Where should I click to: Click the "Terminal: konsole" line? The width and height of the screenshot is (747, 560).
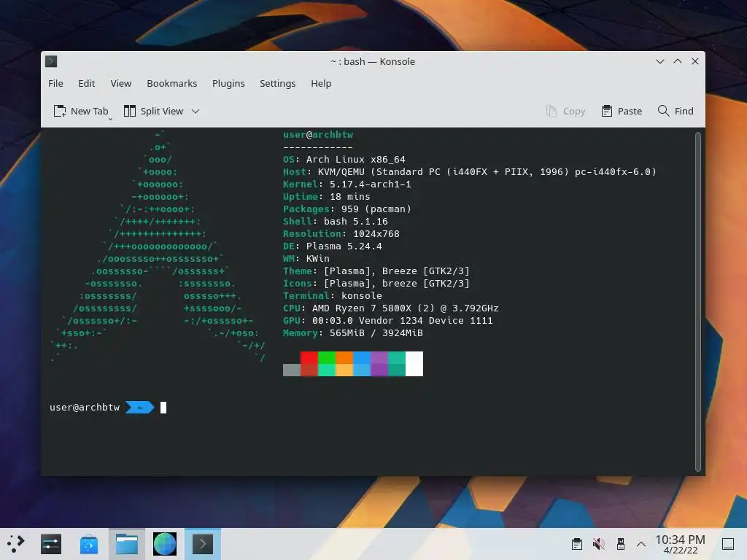[333, 296]
